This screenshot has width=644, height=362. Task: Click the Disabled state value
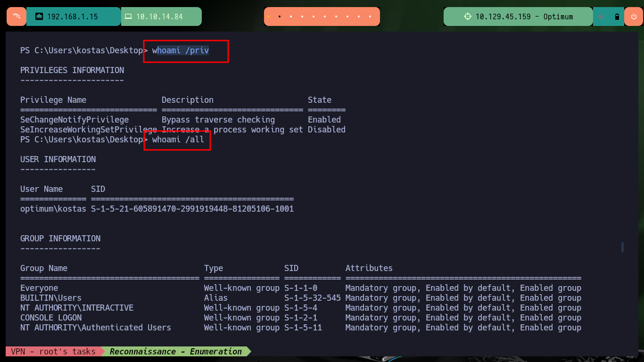point(327,130)
